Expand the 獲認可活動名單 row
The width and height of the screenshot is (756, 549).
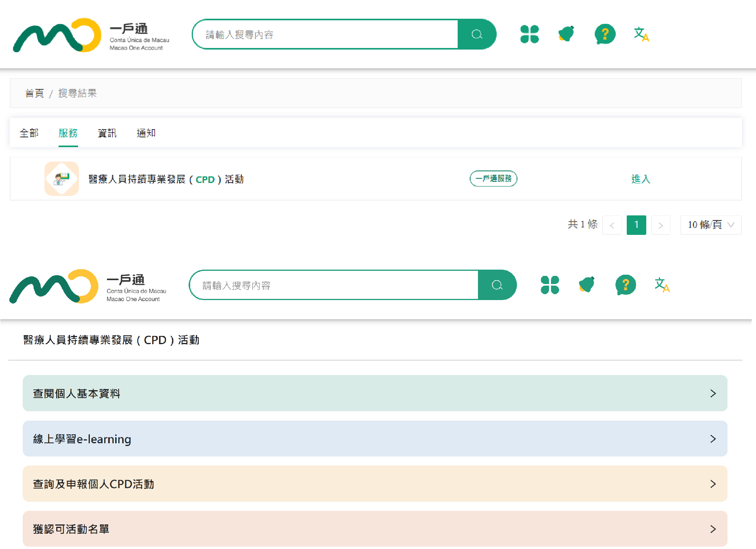[375, 529]
